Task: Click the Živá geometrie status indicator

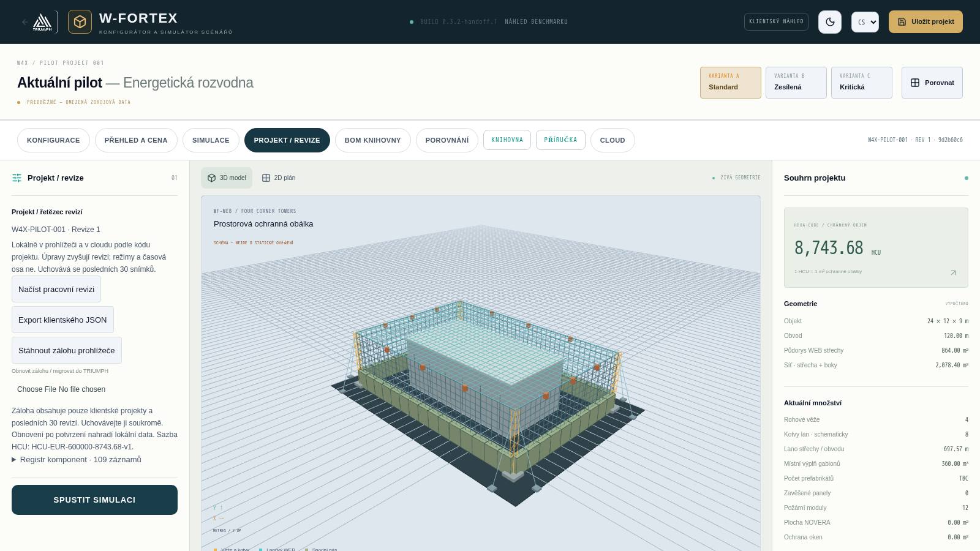Action: (736, 178)
